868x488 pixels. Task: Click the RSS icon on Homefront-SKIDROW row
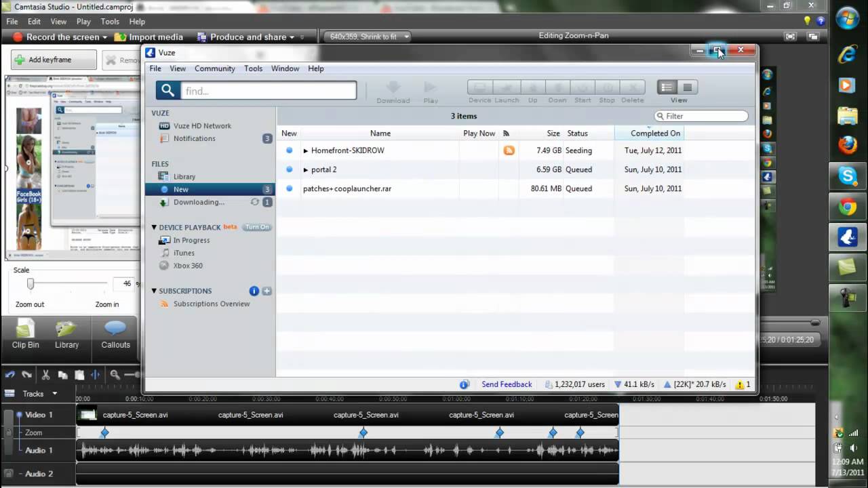tap(509, 150)
